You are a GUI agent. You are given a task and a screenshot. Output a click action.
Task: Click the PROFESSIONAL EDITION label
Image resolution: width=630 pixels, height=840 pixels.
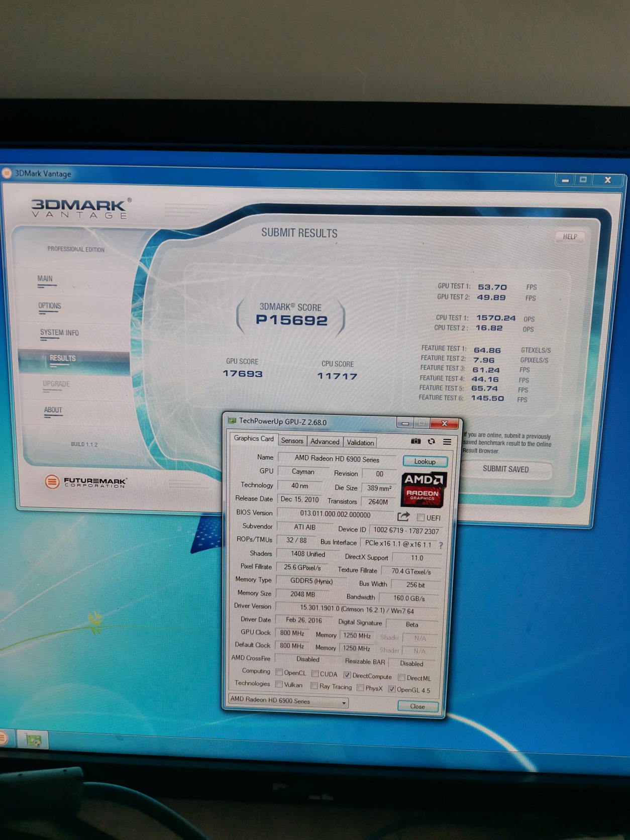click(x=76, y=249)
